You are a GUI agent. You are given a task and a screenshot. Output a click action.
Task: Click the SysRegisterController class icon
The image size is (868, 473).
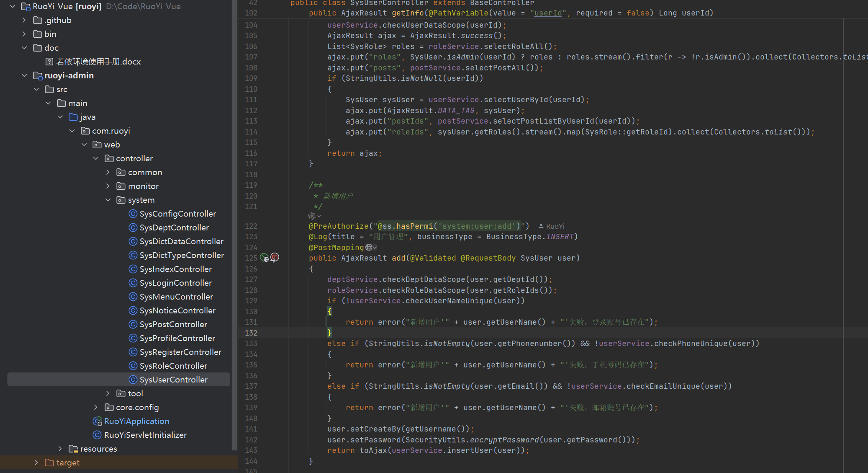(x=133, y=352)
